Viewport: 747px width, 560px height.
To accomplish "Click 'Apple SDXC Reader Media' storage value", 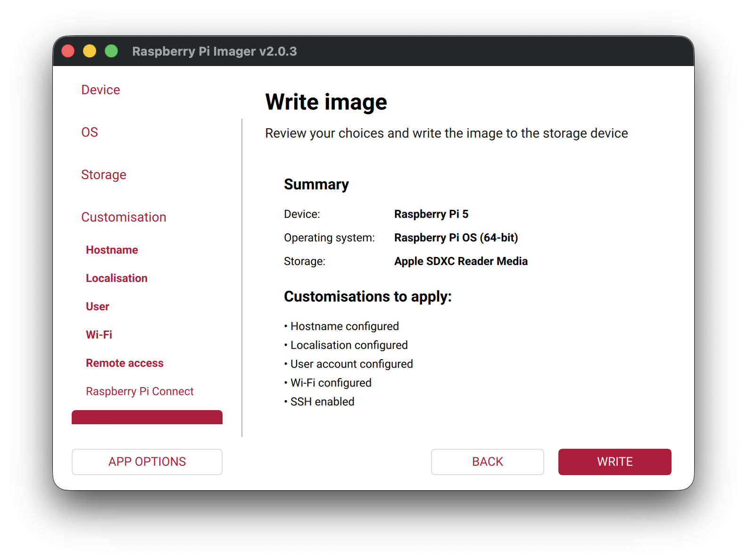I will [461, 261].
